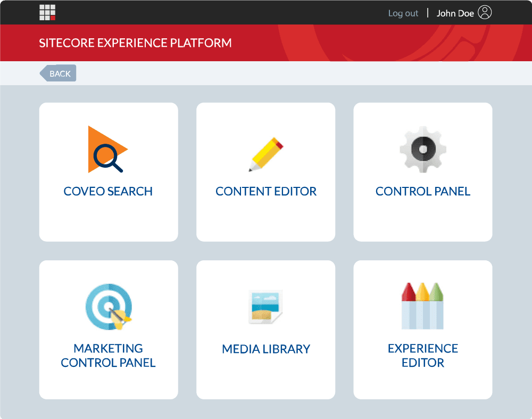Click the Sitecore Experience Platform title
This screenshot has height=419, width=532.
point(135,43)
